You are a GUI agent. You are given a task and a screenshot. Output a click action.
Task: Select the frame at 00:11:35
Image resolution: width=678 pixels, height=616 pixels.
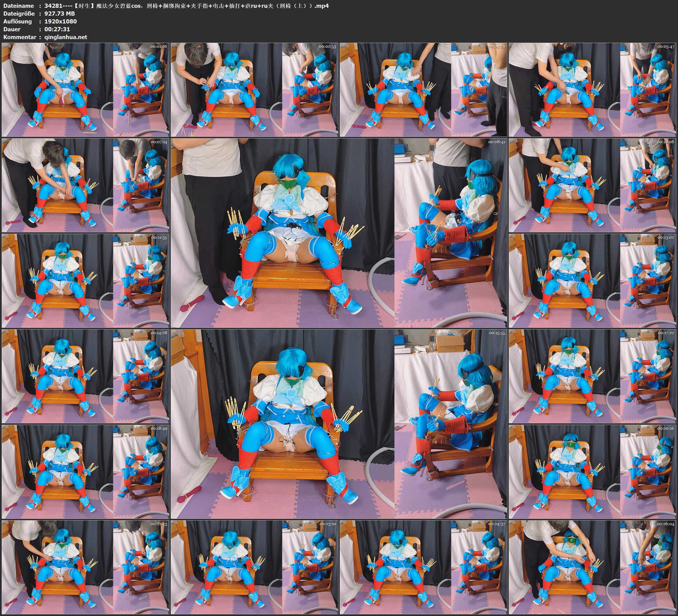pyautogui.click(x=85, y=280)
